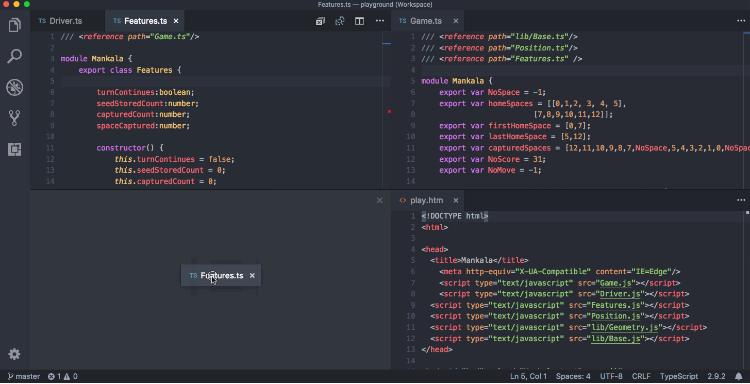The width and height of the screenshot is (750, 384).
Task: Click the macOS green zoom window button
Action: pos(27,4)
